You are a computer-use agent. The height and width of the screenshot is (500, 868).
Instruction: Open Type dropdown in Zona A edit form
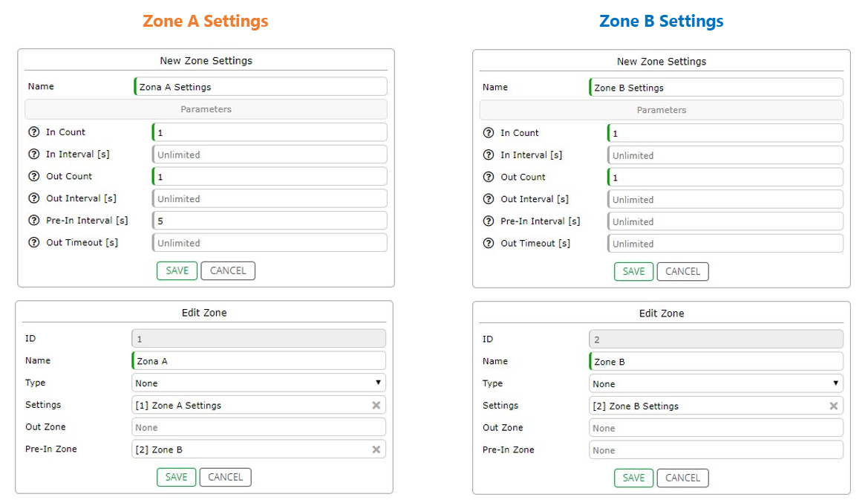click(x=258, y=383)
